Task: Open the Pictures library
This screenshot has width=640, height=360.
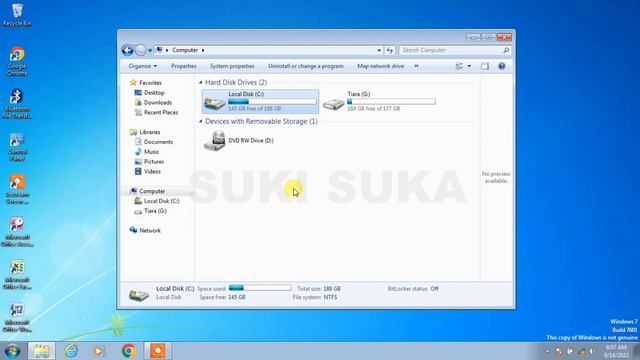Action: pyautogui.click(x=154, y=162)
